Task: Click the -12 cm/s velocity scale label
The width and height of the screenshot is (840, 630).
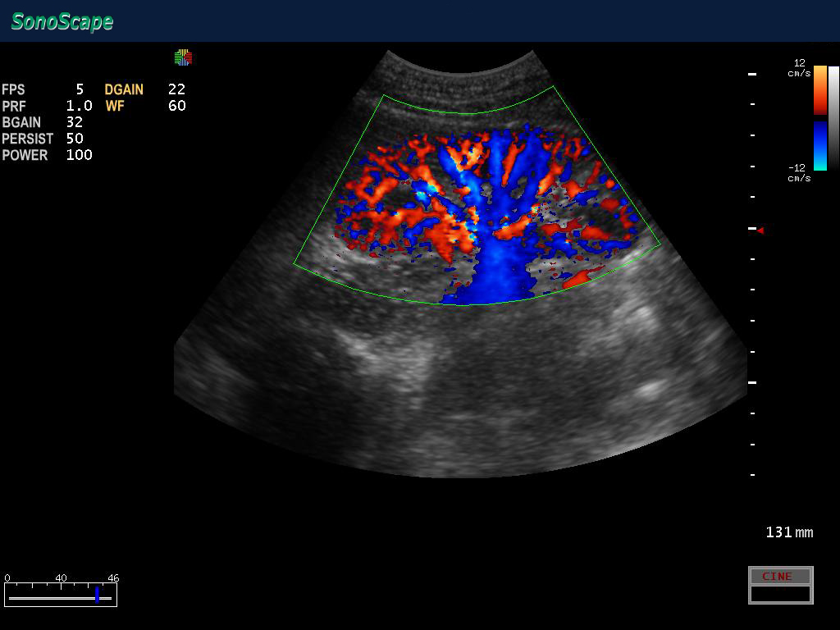Action: pyautogui.click(x=798, y=172)
